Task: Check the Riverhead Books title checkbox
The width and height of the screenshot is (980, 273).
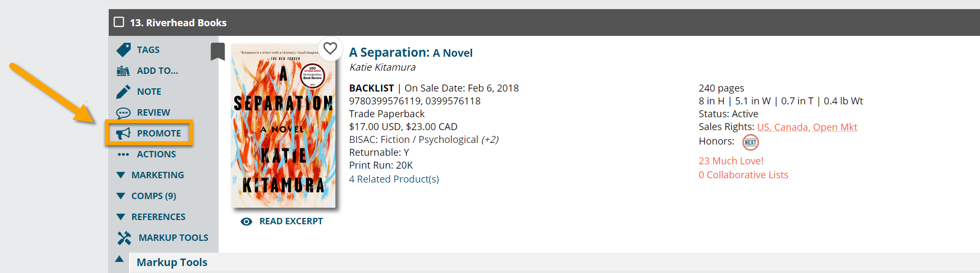Action: pos(119,22)
